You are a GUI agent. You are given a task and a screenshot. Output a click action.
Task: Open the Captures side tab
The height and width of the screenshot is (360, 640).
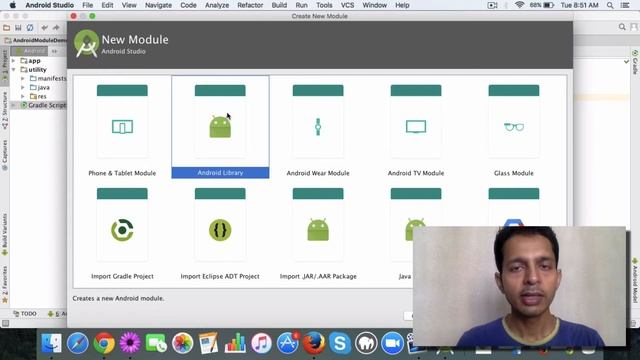point(4,155)
